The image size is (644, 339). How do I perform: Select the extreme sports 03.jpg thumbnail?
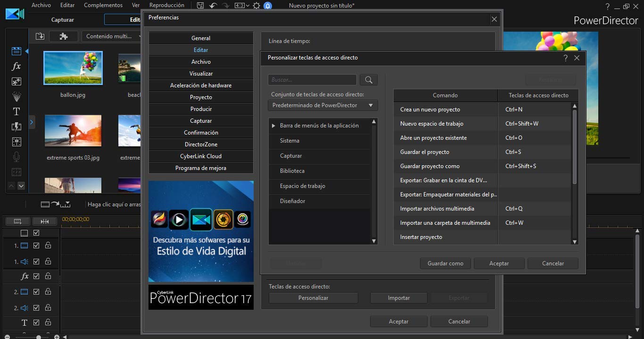[73, 131]
